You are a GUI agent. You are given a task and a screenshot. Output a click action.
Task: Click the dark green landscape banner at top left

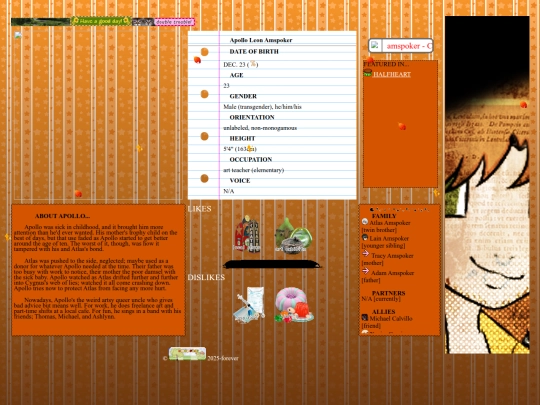tap(41, 22)
